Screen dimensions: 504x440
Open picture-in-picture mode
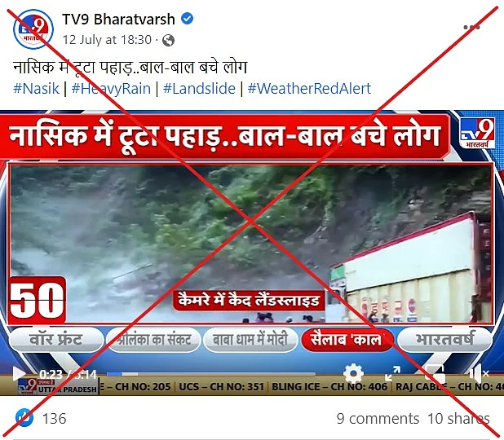pyautogui.click(x=435, y=373)
